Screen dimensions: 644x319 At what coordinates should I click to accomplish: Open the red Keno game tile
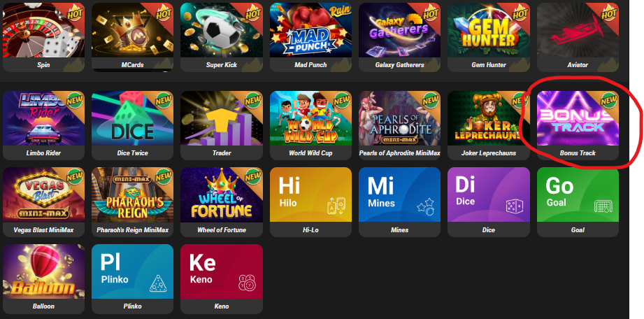(222, 278)
